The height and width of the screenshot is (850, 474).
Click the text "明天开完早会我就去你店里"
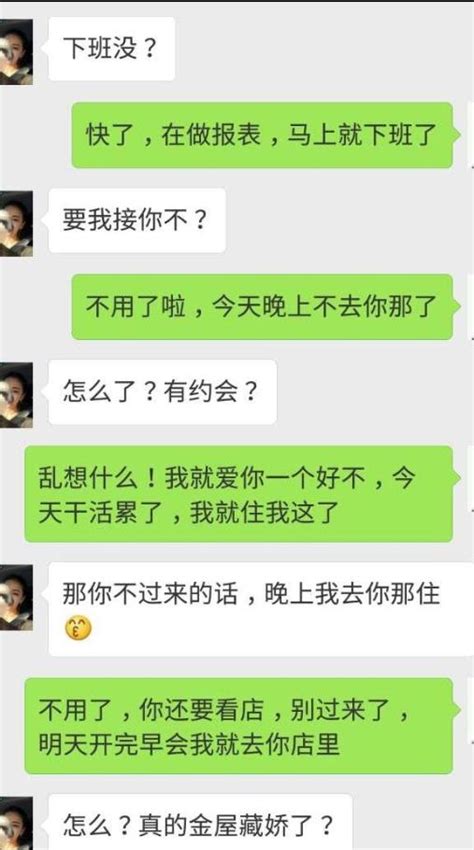pos(189,744)
